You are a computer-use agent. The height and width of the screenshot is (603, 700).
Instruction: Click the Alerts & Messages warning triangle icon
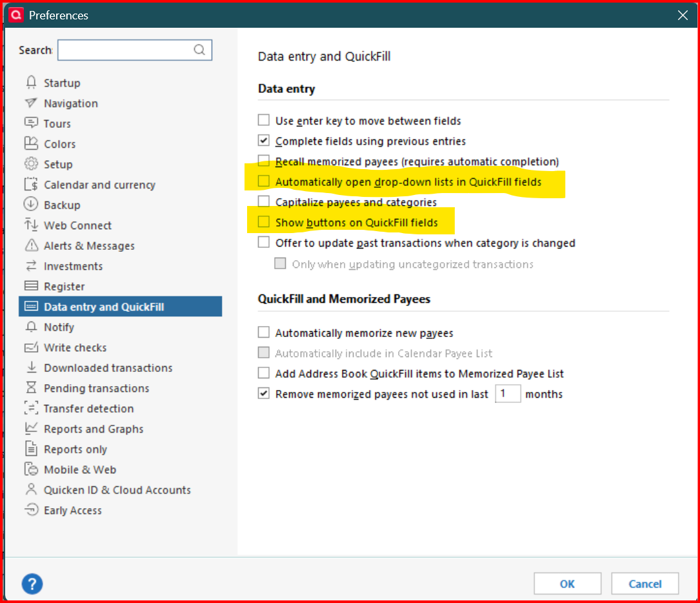click(31, 245)
